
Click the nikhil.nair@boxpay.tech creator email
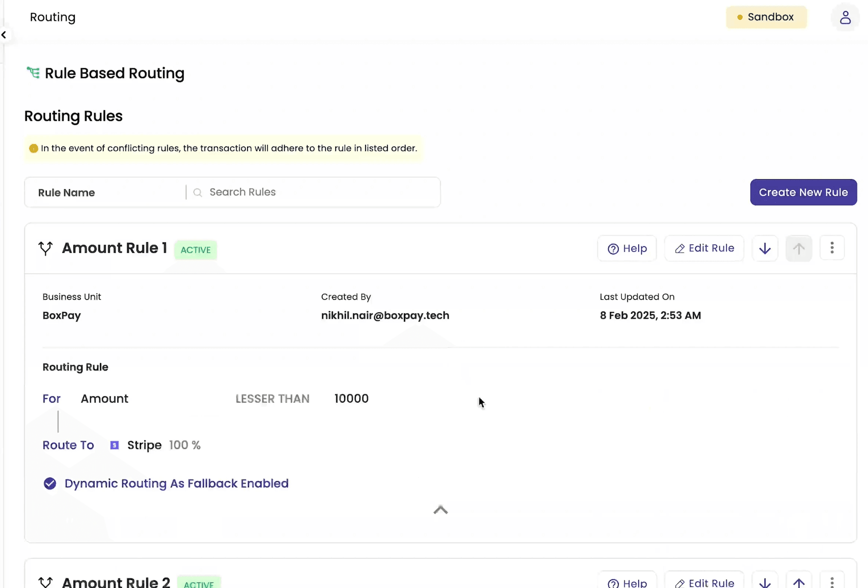[385, 316]
